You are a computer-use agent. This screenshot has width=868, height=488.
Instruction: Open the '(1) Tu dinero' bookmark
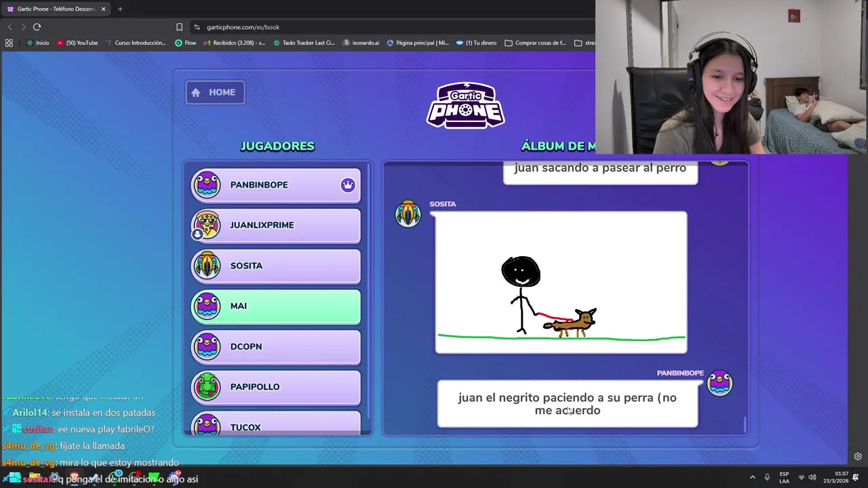(x=476, y=43)
